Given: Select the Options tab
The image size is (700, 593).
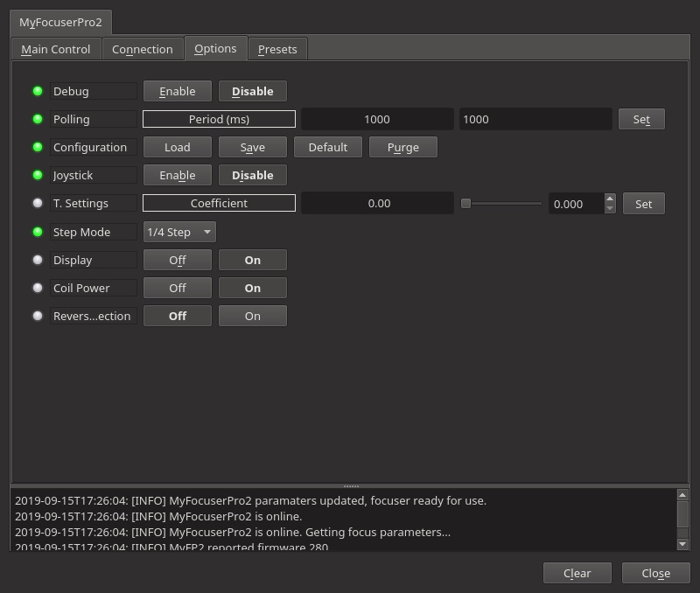Looking at the screenshot, I should [215, 48].
